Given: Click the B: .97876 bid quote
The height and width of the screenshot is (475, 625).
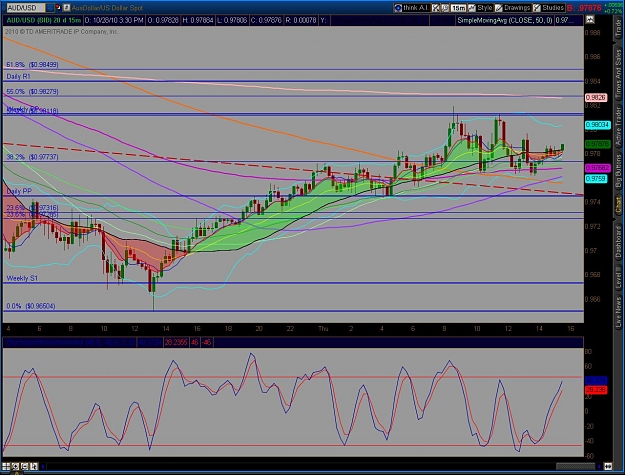Looking at the screenshot, I should point(584,8).
